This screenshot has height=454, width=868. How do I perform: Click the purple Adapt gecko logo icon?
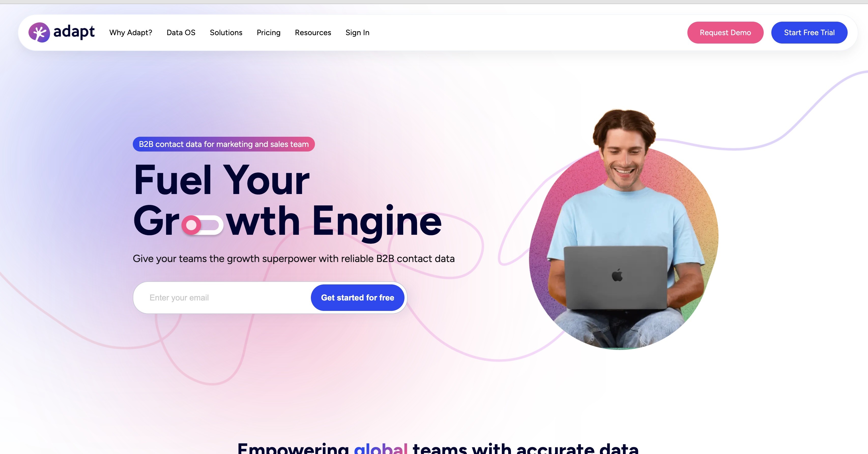point(39,32)
